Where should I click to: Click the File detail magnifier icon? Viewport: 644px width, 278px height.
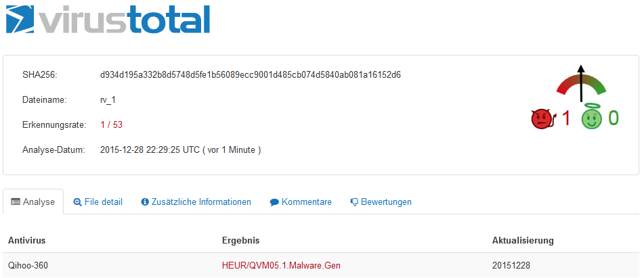77,202
